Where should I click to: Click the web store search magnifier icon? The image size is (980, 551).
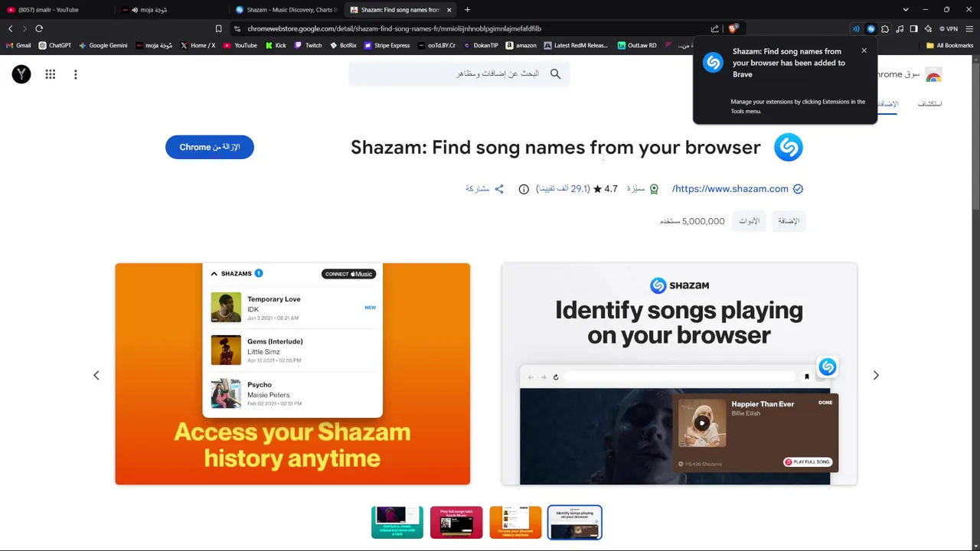point(555,73)
